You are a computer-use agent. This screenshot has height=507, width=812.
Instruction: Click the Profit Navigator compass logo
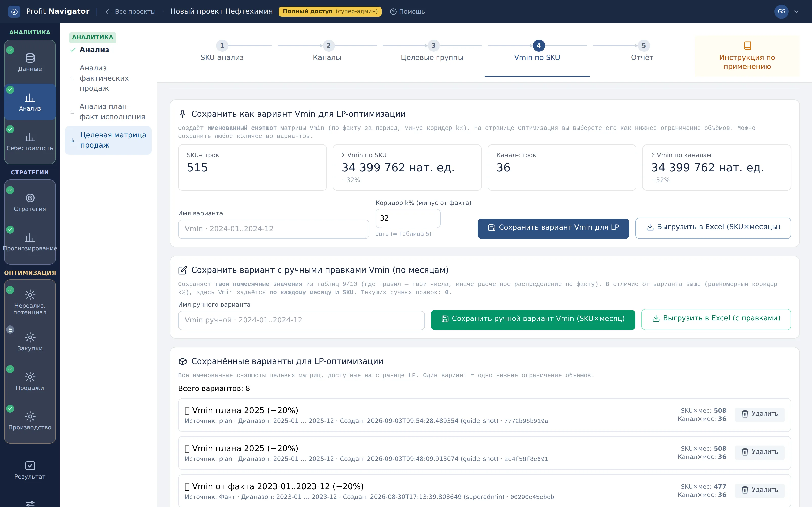pyautogui.click(x=14, y=12)
